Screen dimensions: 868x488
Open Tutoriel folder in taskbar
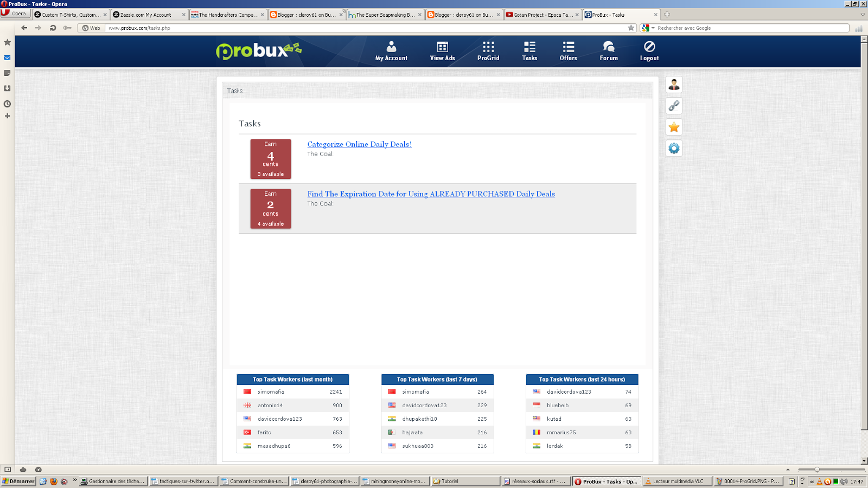(465, 481)
